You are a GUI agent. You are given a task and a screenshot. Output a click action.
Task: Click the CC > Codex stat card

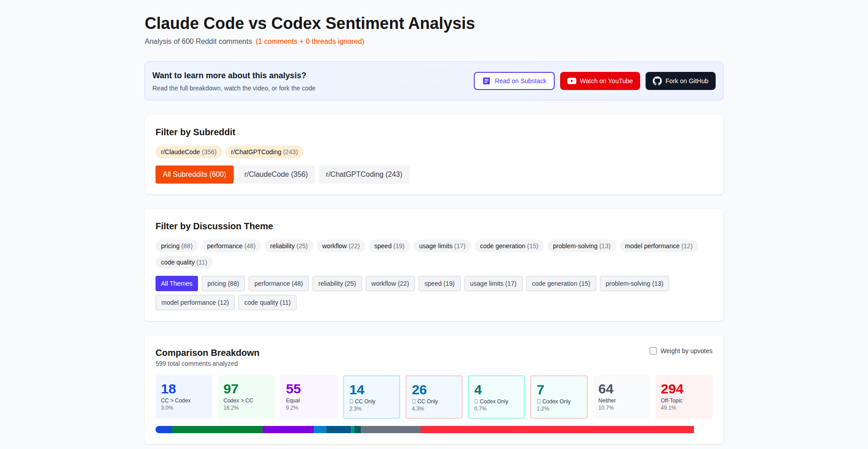click(184, 397)
